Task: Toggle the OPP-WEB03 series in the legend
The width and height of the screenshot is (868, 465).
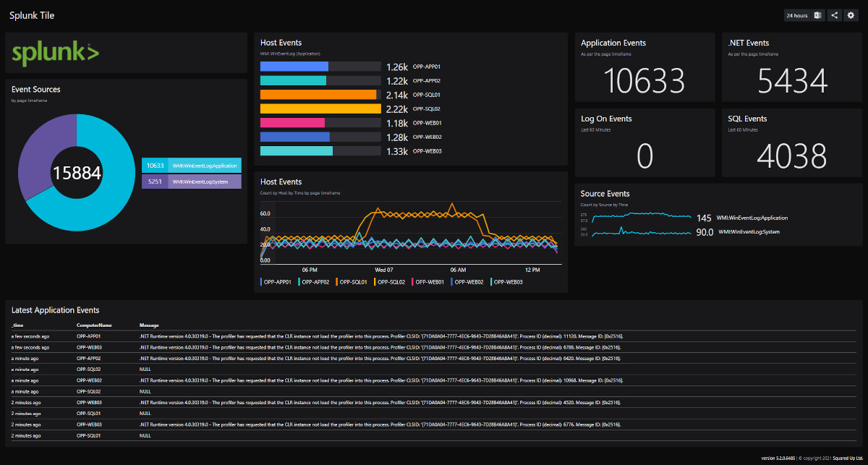Action: pyautogui.click(x=509, y=281)
